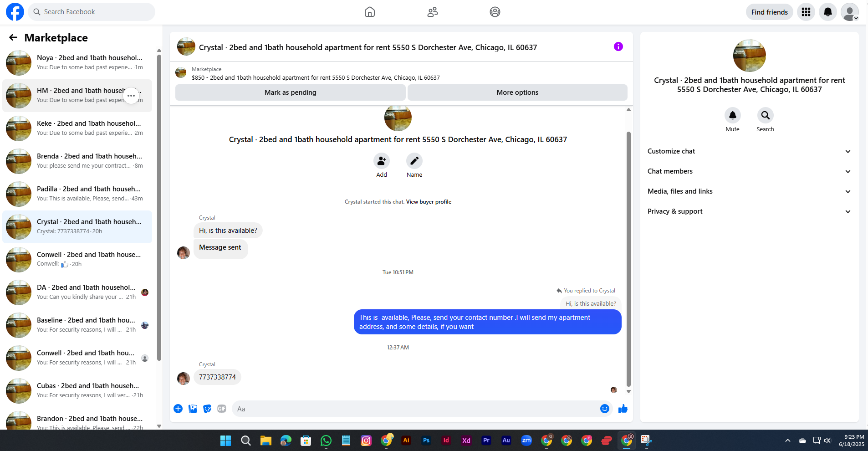Image resolution: width=868 pixels, height=451 pixels.
Task: Click the conversation list scrollbar
Action: click(x=159, y=207)
